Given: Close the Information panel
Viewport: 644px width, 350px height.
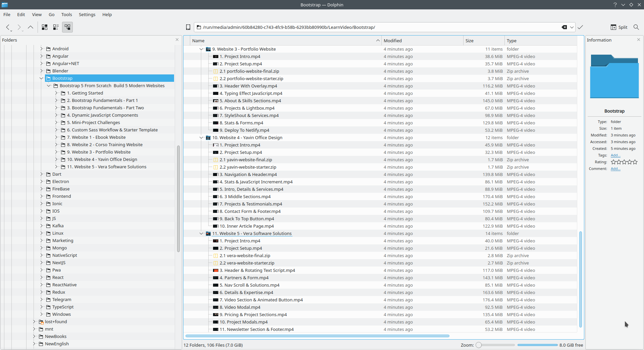Looking at the screenshot, I should 639,40.
